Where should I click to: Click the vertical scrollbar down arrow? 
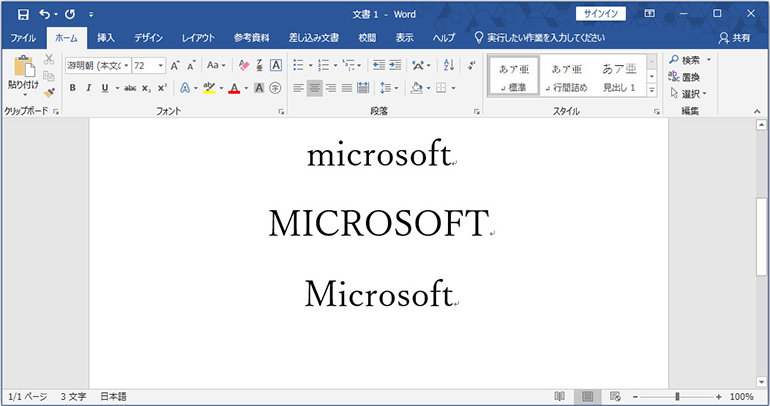761,381
